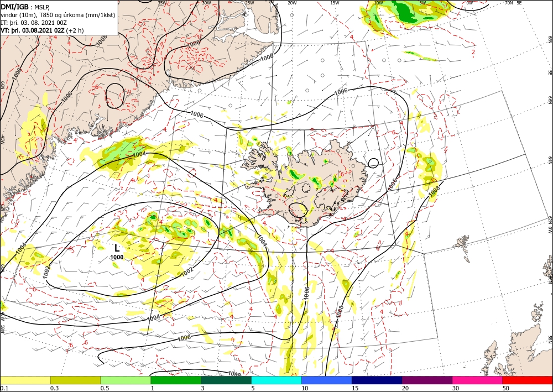Click the yellow 0.1–0.3 legend swatch
Image resolution: width=553 pixels, height=392 pixels.
pyautogui.click(x=25, y=380)
